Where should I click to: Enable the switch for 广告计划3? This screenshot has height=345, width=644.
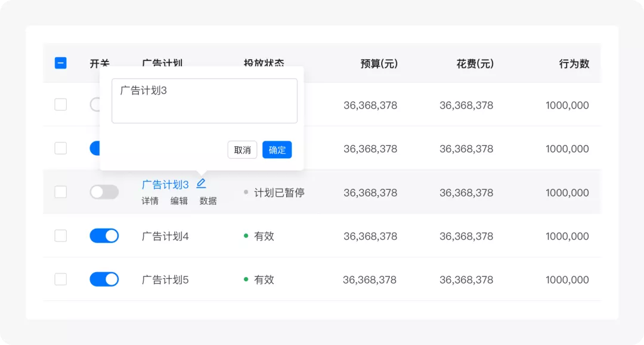click(x=104, y=192)
